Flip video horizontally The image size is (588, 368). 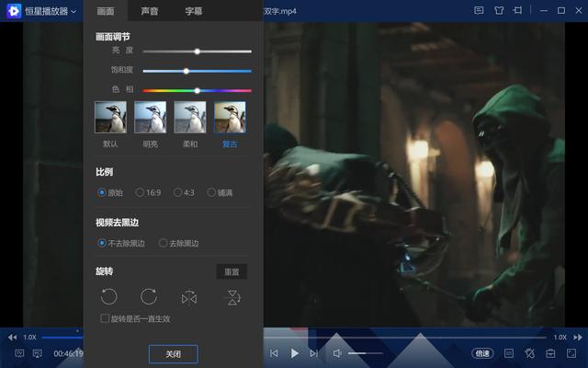(189, 297)
